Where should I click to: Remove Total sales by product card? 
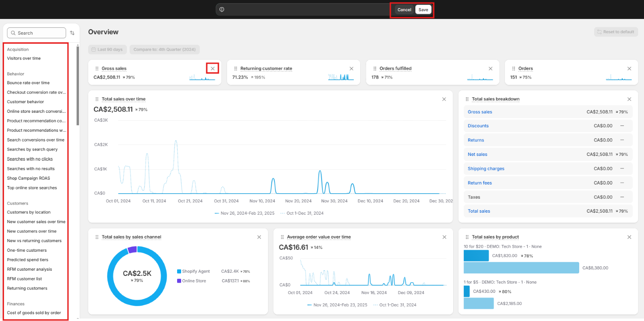629,237
